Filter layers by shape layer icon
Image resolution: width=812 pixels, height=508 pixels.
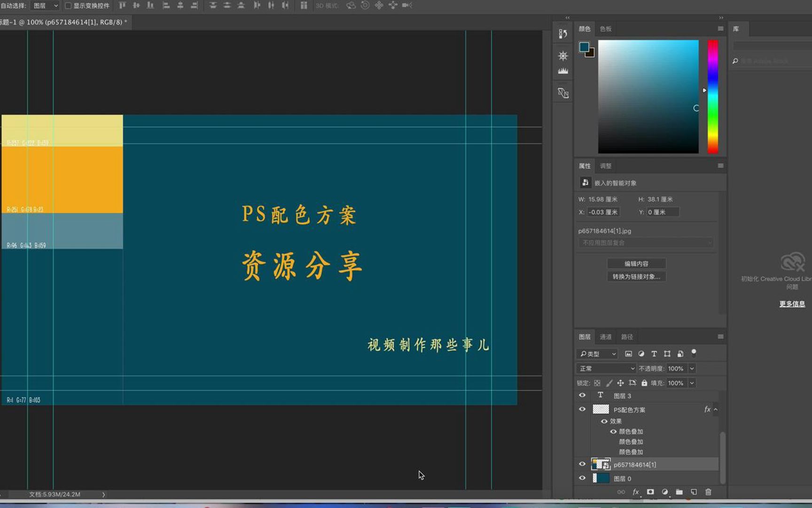click(667, 354)
